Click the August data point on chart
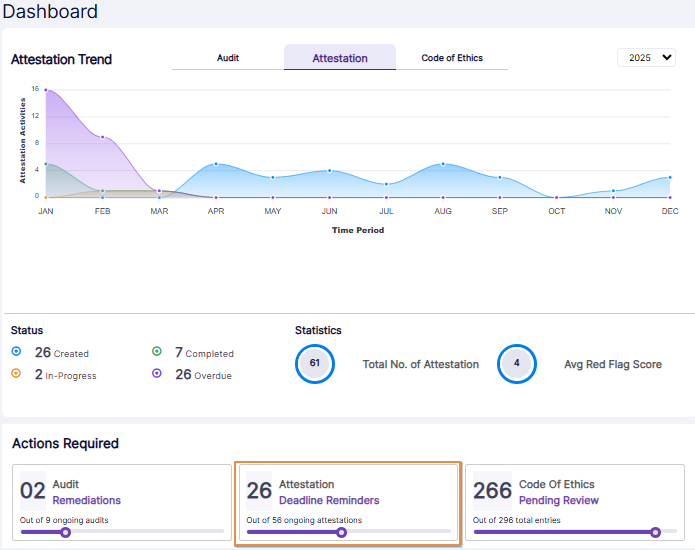The height and width of the screenshot is (550, 695). [x=443, y=164]
